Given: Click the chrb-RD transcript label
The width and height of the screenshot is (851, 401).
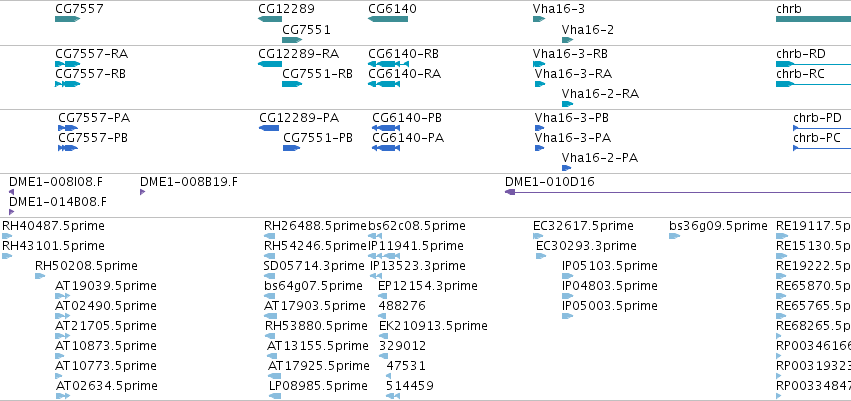Looking at the screenshot, I should click(x=801, y=54).
